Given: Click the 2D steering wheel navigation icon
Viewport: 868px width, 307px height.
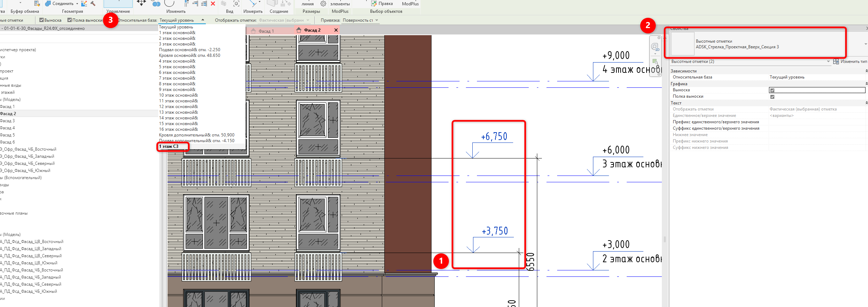Looking at the screenshot, I should pyautogui.click(x=655, y=47).
